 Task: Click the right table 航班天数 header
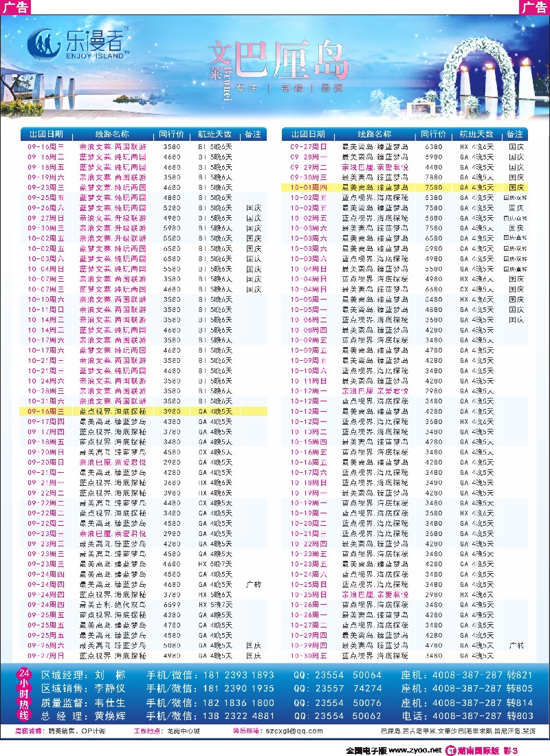tap(476, 134)
